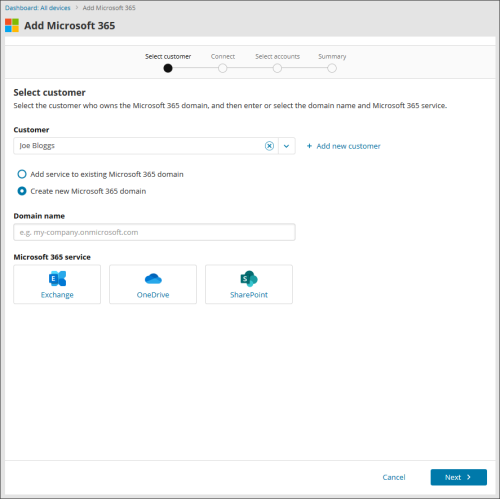Choose the OneDrive cloud icon
500x499 pixels.
pos(153,278)
